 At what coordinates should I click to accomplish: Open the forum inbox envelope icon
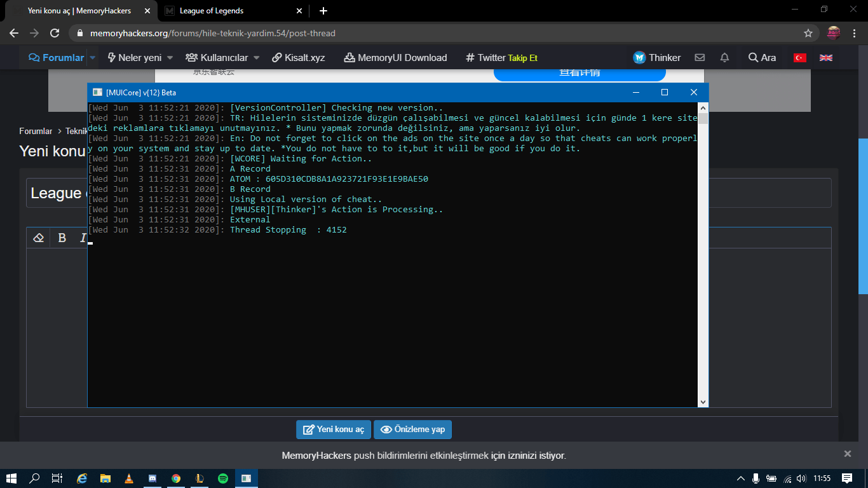700,57
